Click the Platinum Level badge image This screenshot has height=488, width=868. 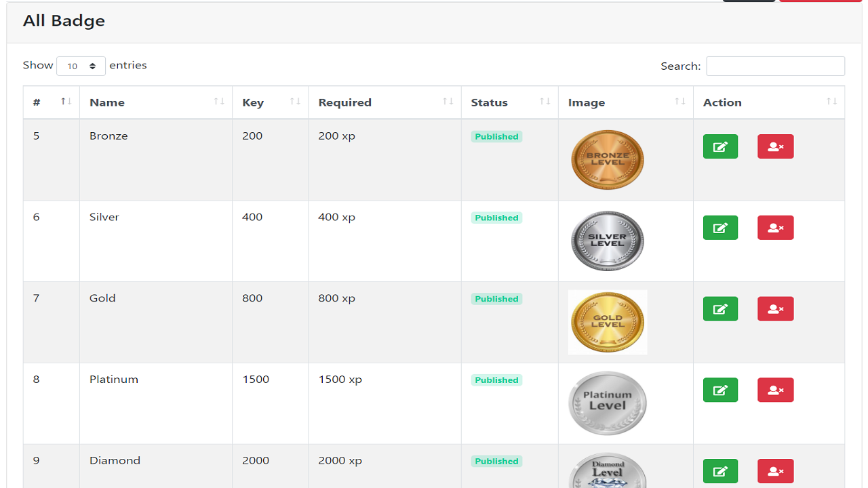point(607,403)
